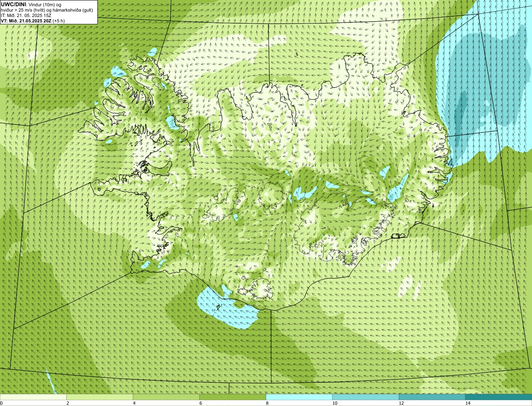The image size is (532, 406).
Task: Click the 0–2 m/s pale yellow legend swatch
Action: 33,397
